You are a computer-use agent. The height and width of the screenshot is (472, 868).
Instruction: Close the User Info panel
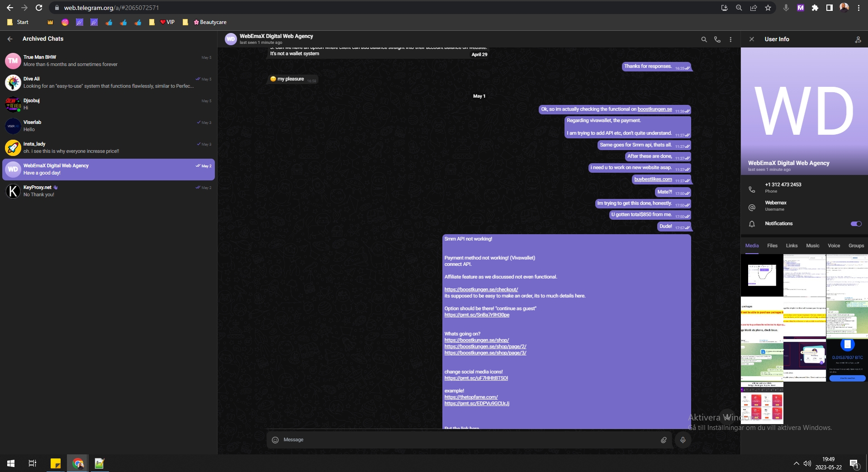[x=752, y=39]
